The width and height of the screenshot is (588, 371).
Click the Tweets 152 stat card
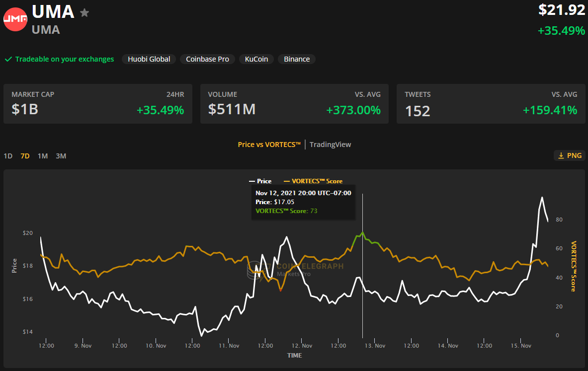[x=491, y=104]
